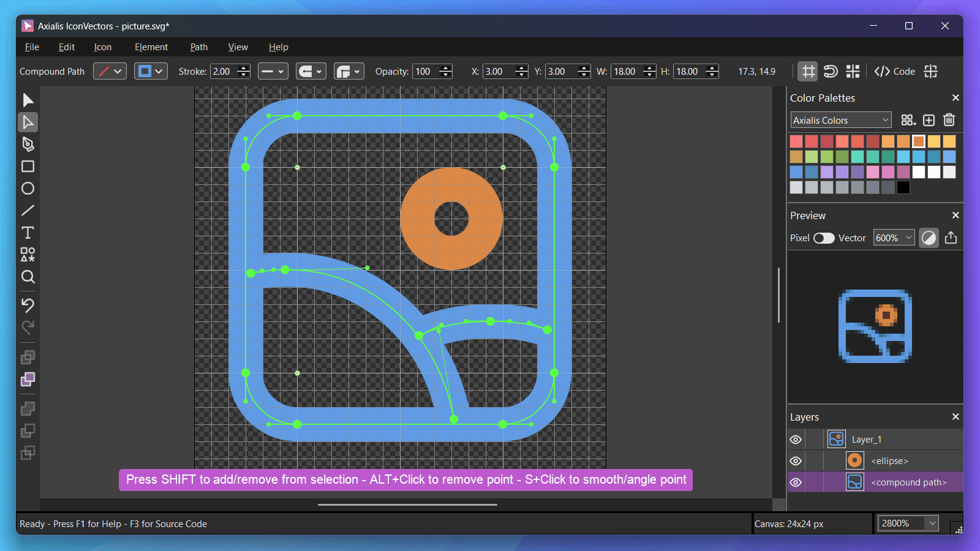
Task: Toggle the snap magnet icon
Action: (x=831, y=71)
